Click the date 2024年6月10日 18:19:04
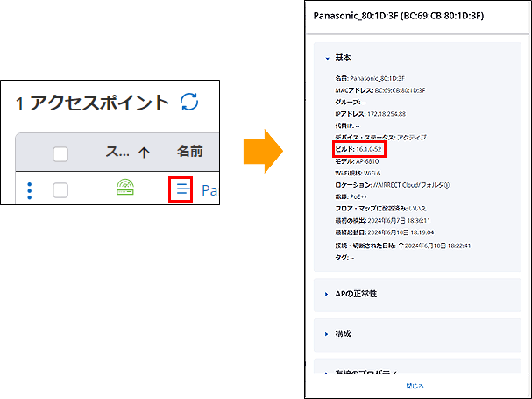The width and height of the screenshot is (532, 399). (401, 232)
